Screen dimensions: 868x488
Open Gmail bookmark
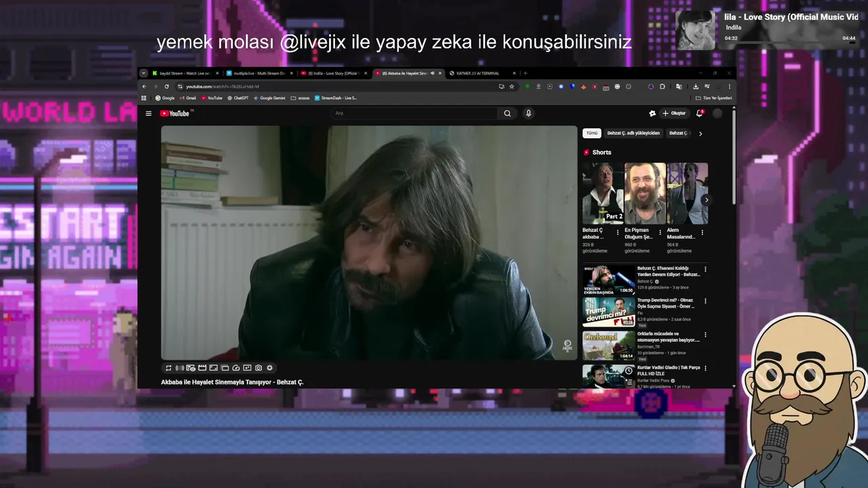pyautogui.click(x=188, y=98)
